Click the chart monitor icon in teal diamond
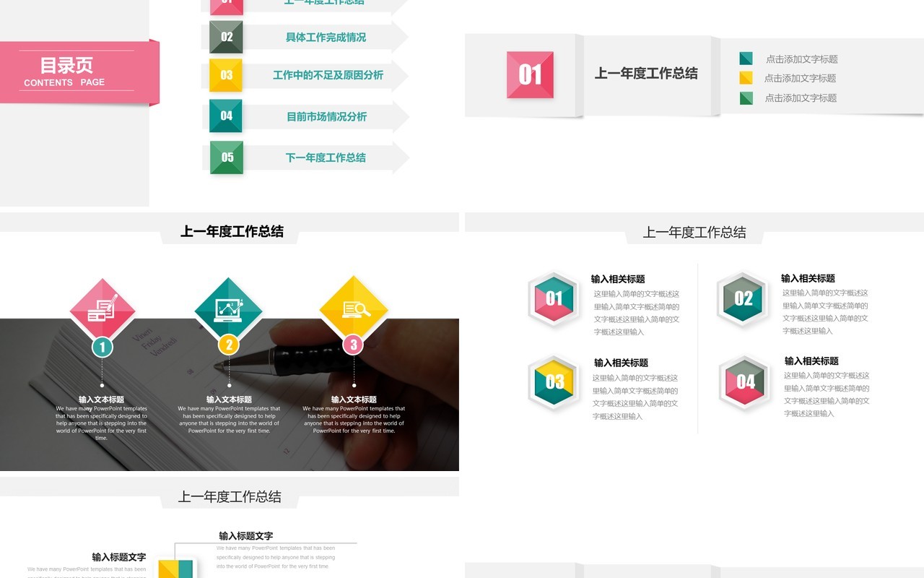This screenshot has width=924, height=578. [229, 309]
